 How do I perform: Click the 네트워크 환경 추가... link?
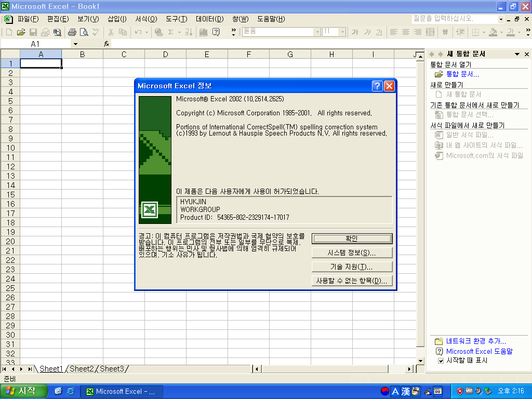476,341
